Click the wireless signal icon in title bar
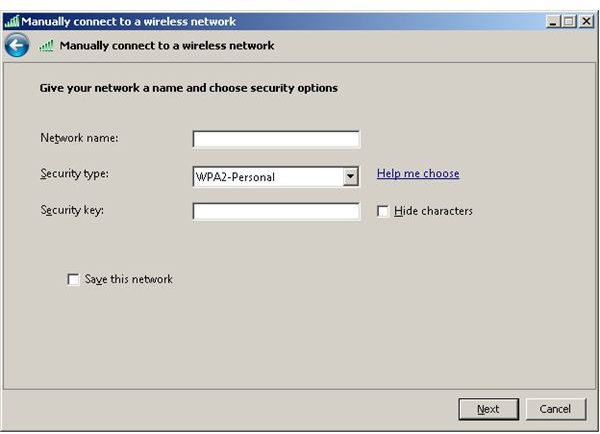The height and width of the screenshot is (434, 600). tap(12, 21)
